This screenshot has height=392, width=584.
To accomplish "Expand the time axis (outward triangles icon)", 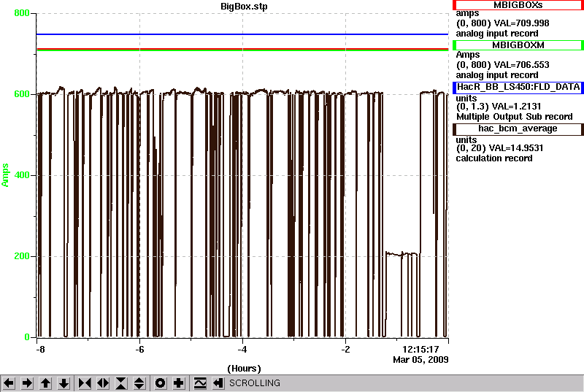I will click(103, 383).
